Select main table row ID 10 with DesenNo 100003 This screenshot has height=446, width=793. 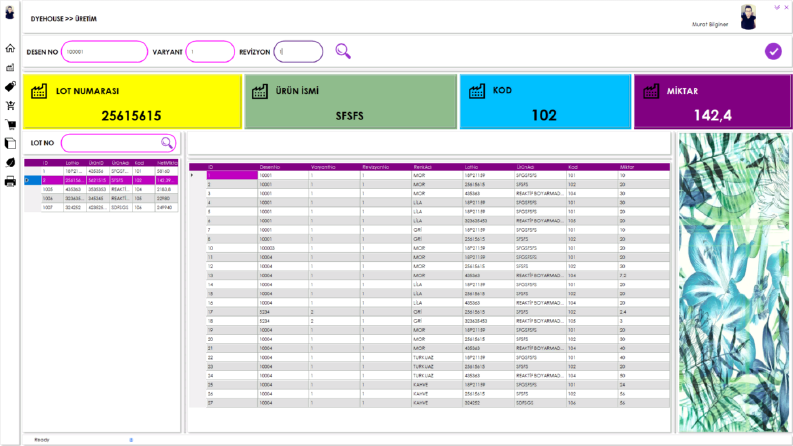[x=429, y=248]
